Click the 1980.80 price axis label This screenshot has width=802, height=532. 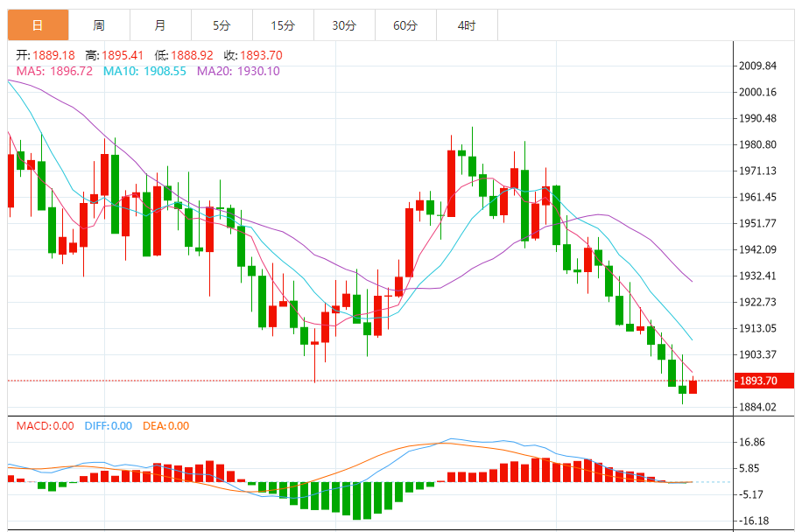[757, 144]
